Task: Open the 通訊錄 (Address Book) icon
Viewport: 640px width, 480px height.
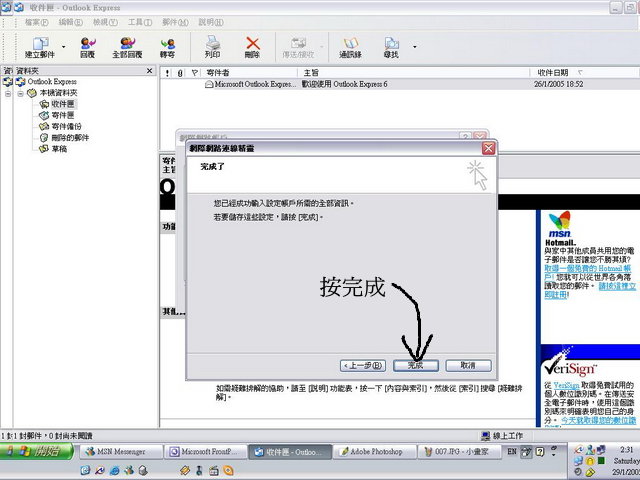Action: pyautogui.click(x=350, y=45)
